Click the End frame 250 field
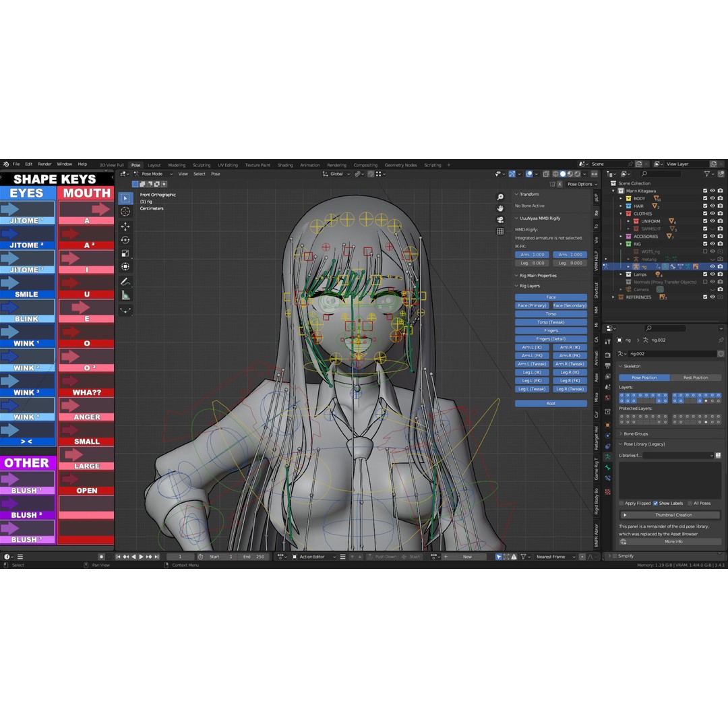This screenshot has height=728, width=728. click(x=254, y=557)
